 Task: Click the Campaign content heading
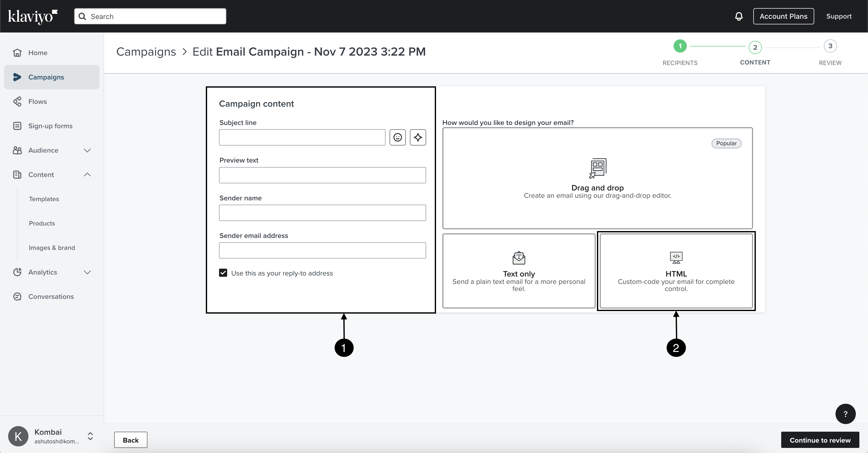[x=256, y=104]
